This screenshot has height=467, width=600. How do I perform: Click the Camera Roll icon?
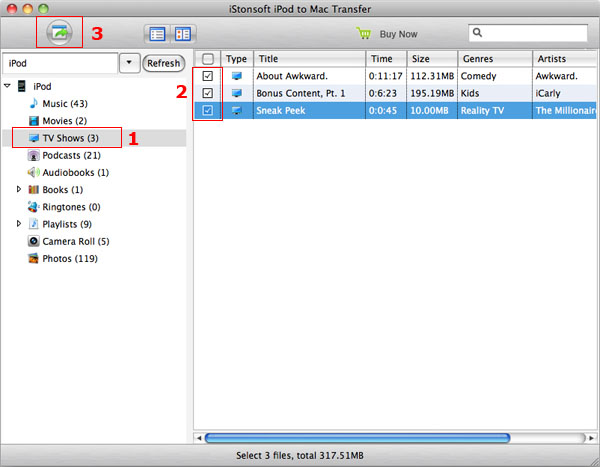(34, 241)
